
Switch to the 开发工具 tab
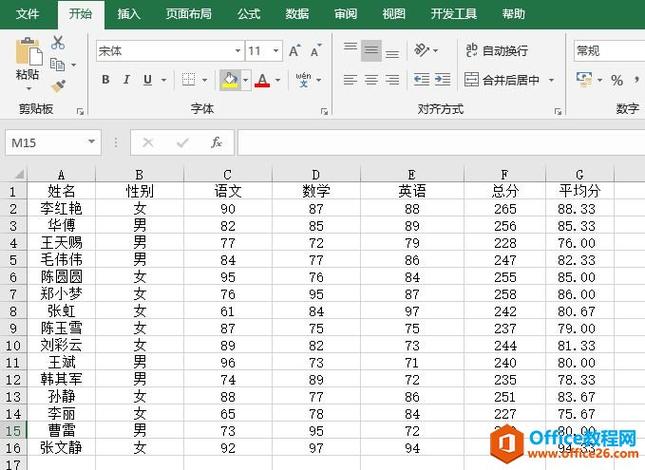pyautogui.click(x=454, y=14)
